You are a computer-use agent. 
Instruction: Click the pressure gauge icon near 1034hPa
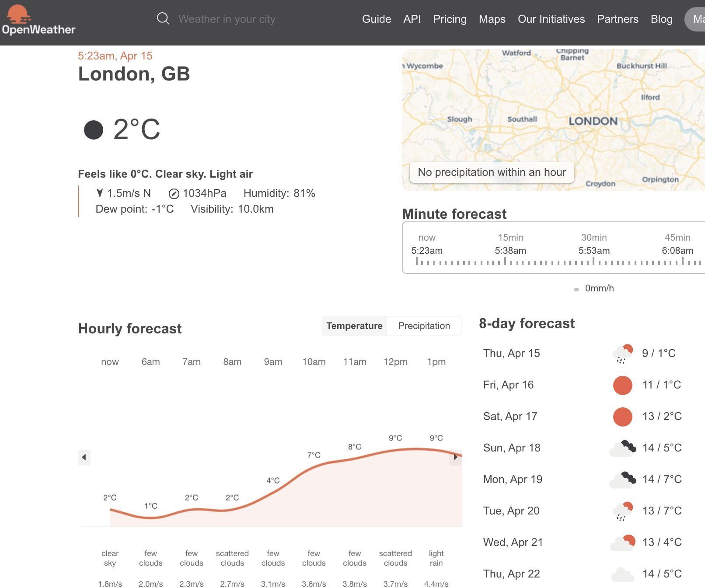(174, 193)
